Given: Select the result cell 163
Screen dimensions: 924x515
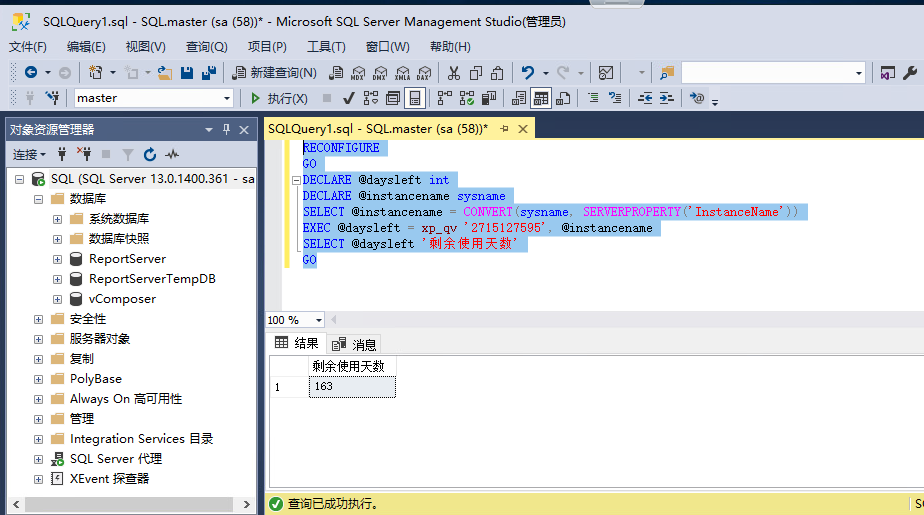Looking at the screenshot, I should [352, 387].
